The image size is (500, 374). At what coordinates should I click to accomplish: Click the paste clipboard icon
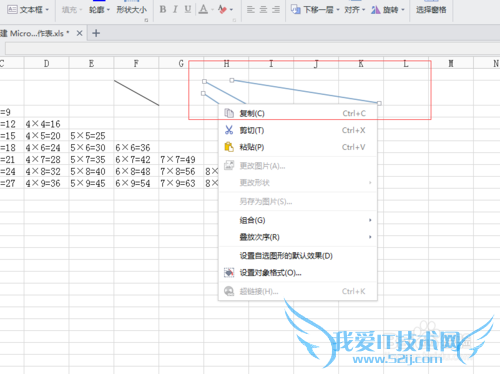tap(229, 147)
